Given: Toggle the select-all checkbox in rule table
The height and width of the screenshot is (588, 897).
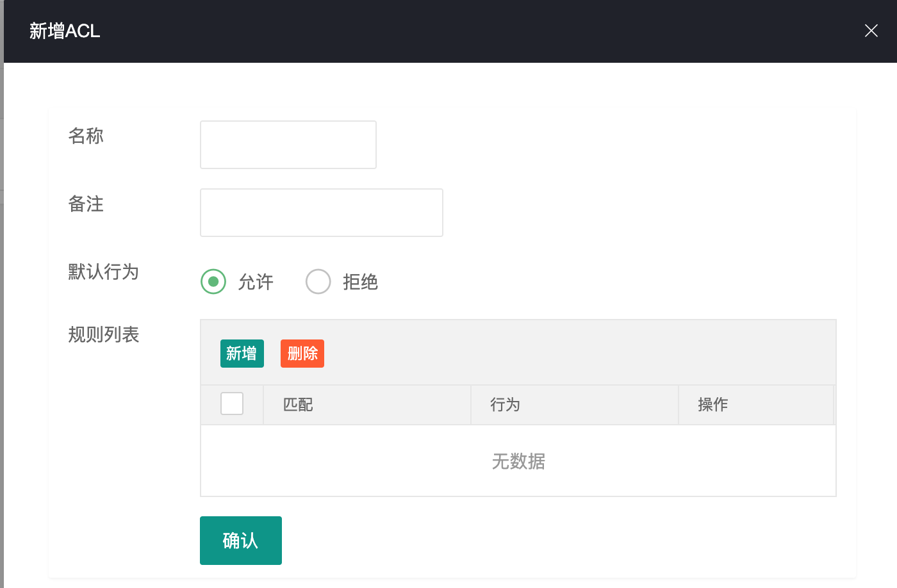Looking at the screenshot, I should coord(232,404).
